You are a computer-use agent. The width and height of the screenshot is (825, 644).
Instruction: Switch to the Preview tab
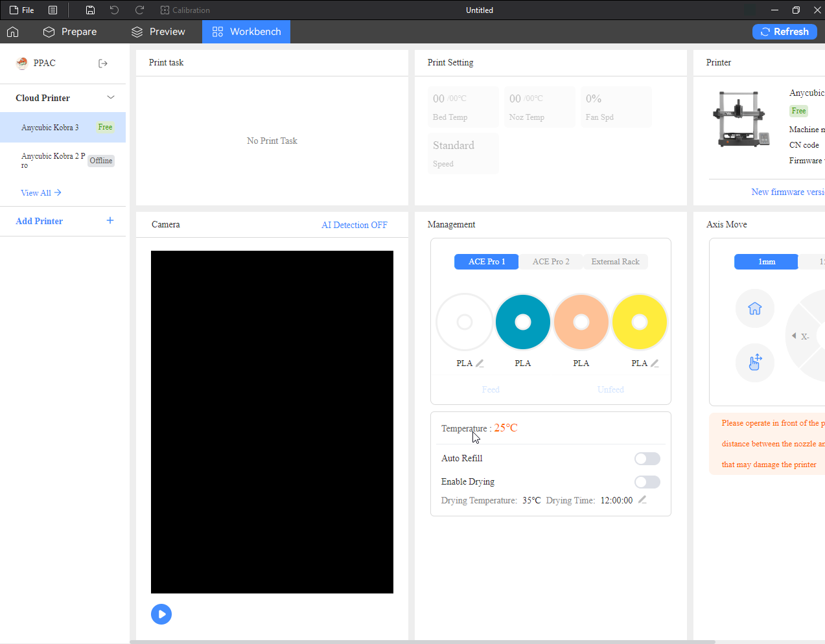158,32
